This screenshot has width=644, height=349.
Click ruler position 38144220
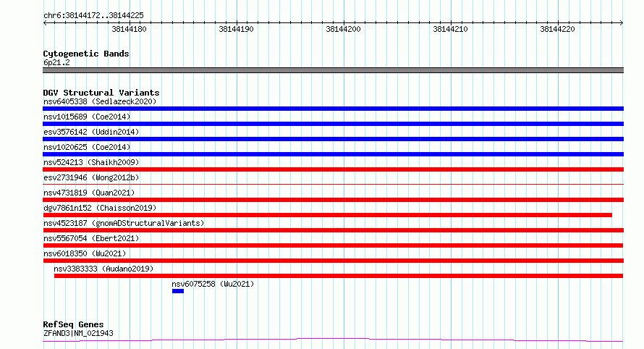557,29
